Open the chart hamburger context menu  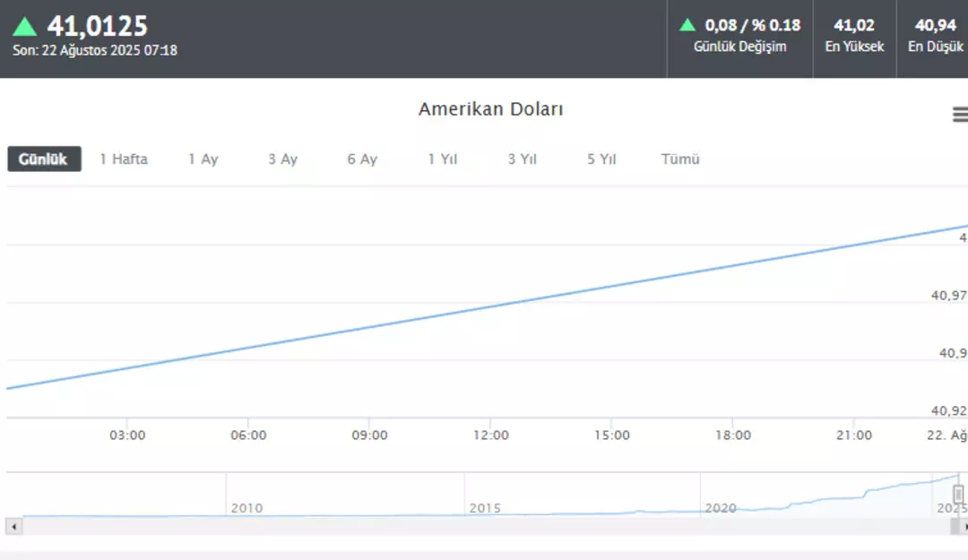tap(960, 114)
